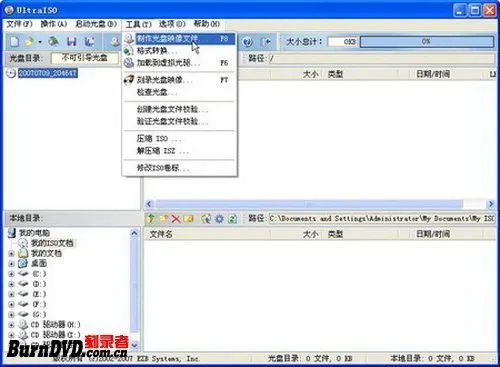Click local toolbar red X Delete icon
This screenshot has height=367, width=500.
pyautogui.click(x=176, y=219)
